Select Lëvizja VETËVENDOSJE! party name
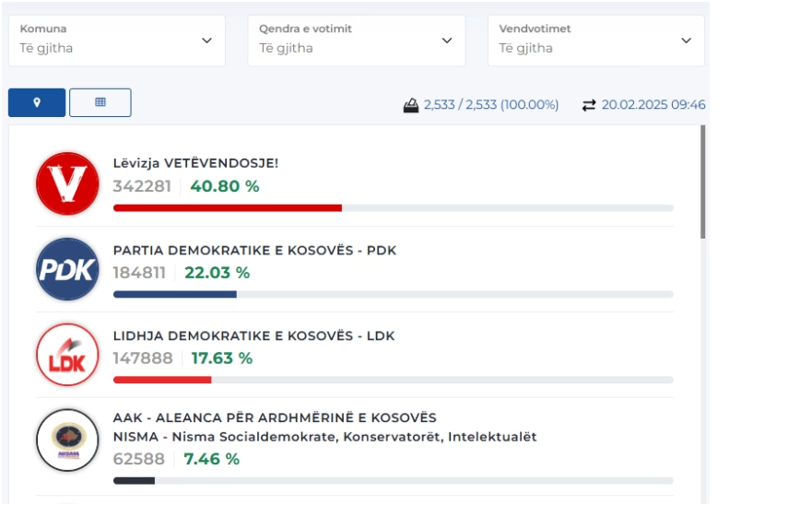 (x=195, y=163)
